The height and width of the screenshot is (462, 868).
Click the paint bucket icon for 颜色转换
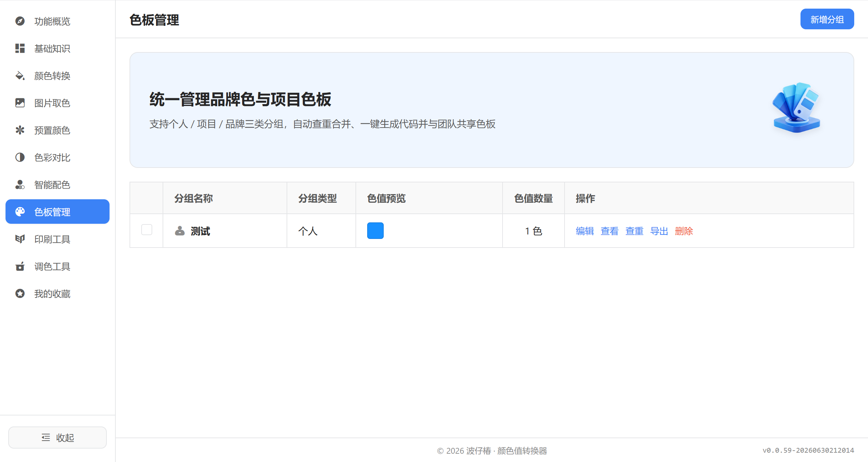tap(20, 76)
